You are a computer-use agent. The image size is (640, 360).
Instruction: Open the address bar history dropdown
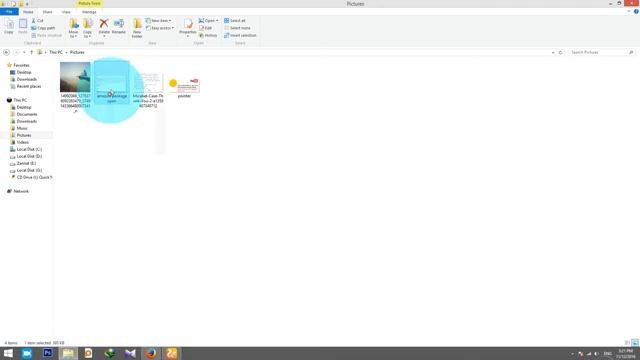click(x=553, y=52)
